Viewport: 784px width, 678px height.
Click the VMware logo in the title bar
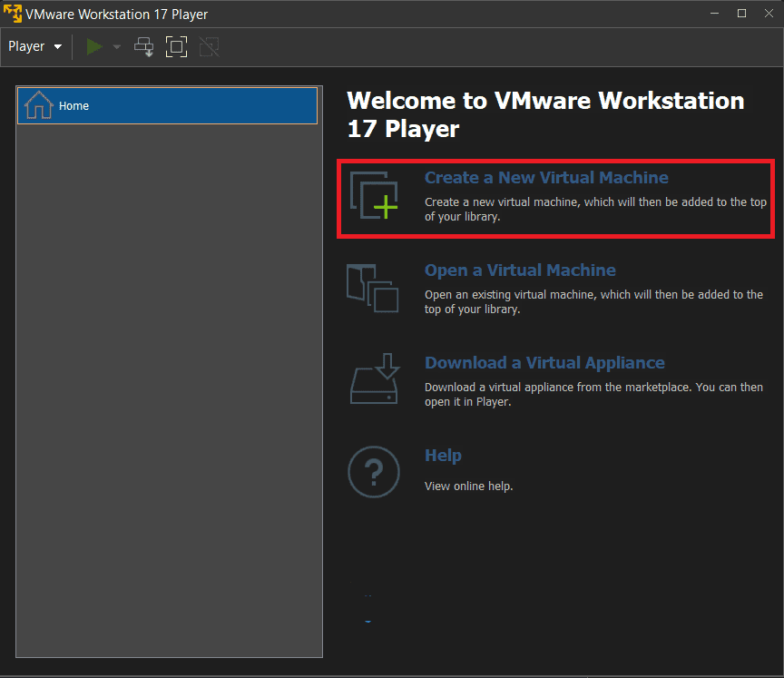(x=13, y=14)
